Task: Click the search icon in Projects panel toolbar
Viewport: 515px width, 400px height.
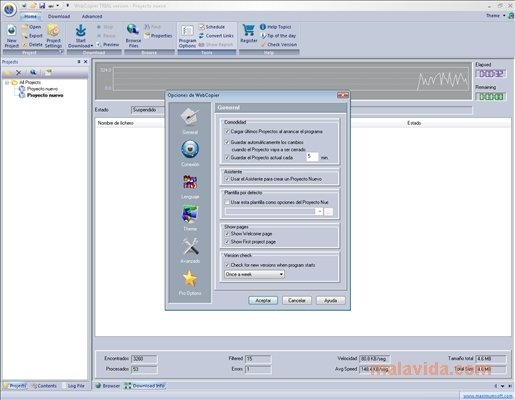Action: click(33, 72)
